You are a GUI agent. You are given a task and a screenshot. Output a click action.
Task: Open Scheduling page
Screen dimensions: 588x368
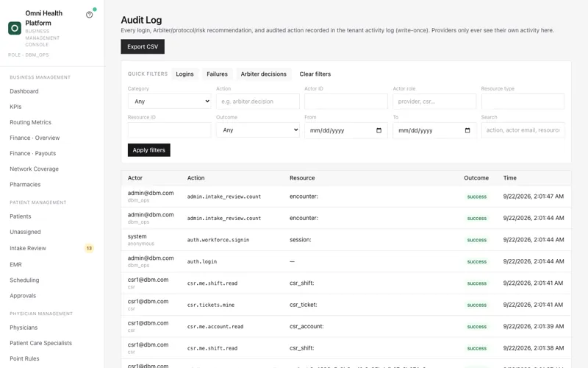point(24,280)
